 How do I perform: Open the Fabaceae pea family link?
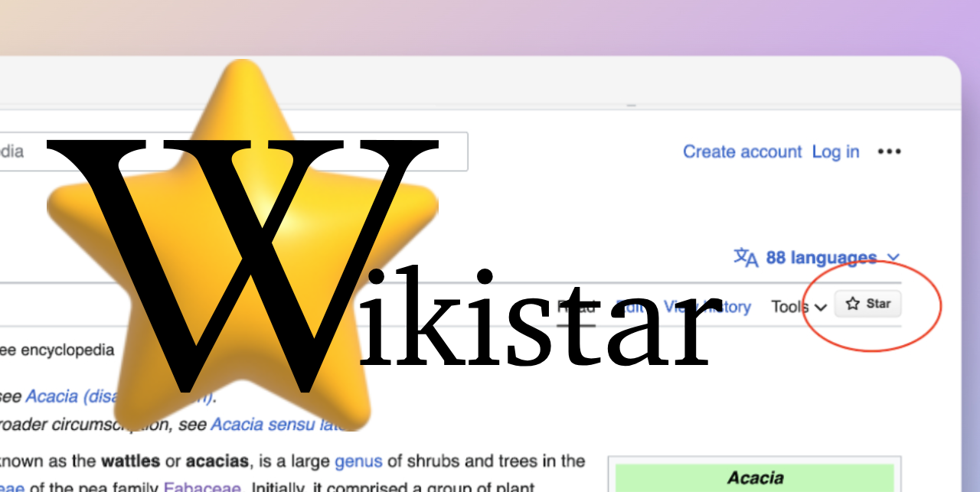coord(202,487)
